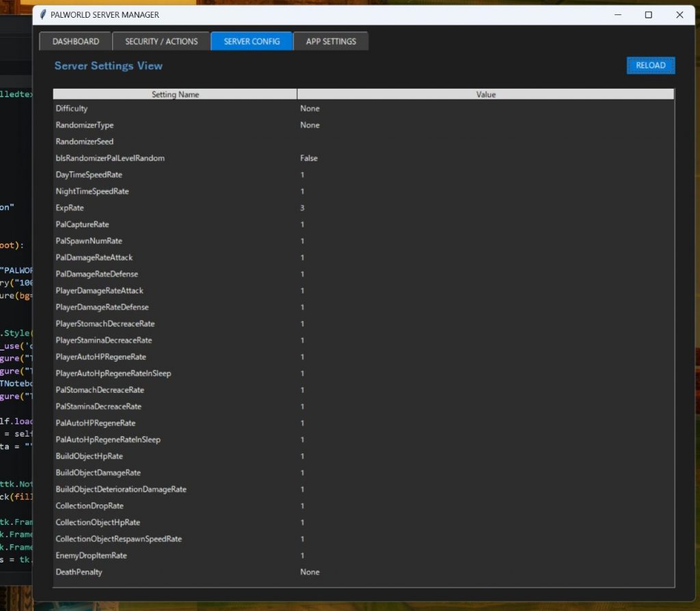
Task: Switch to the DASHBOARD tab
Action: [x=75, y=42]
